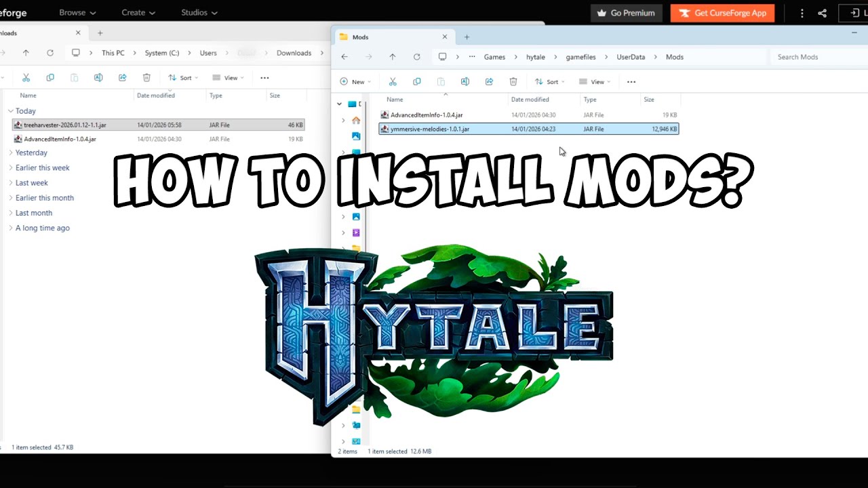Select ymmersive-melodies-1.0.1.jar file
868x488 pixels.
(x=529, y=129)
